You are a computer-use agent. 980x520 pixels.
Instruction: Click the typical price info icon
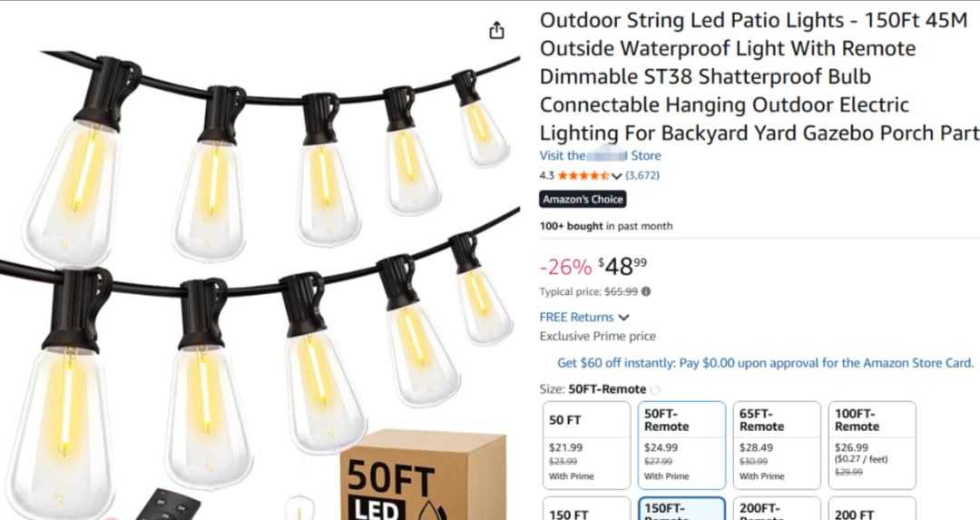pyautogui.click(x=646, y=292)
